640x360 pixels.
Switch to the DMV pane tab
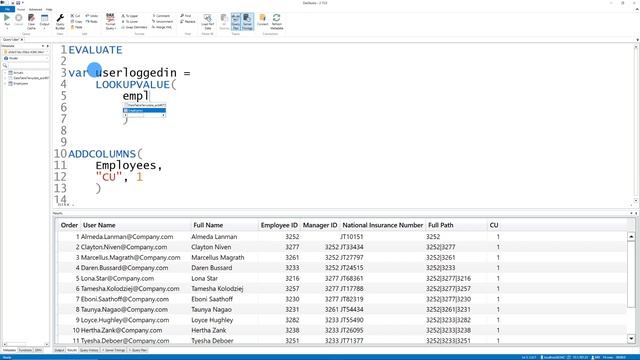pyautogui.click(x=38, y=350)
